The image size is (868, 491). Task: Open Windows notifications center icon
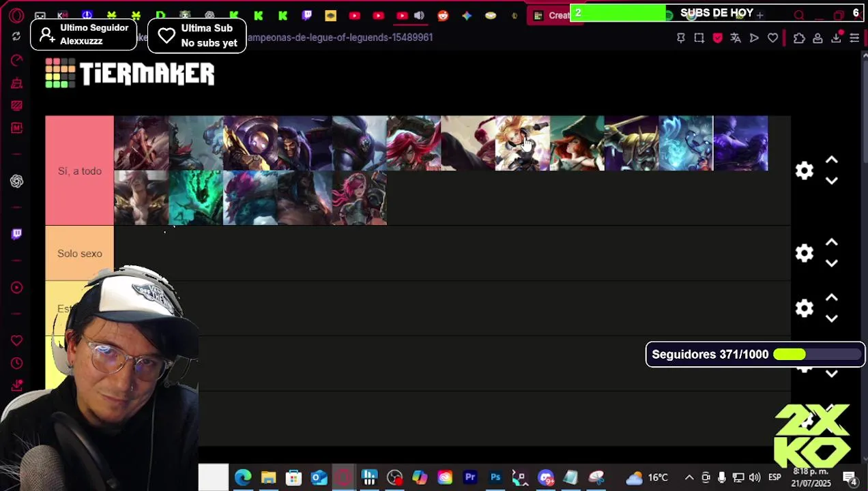(850, 477)
